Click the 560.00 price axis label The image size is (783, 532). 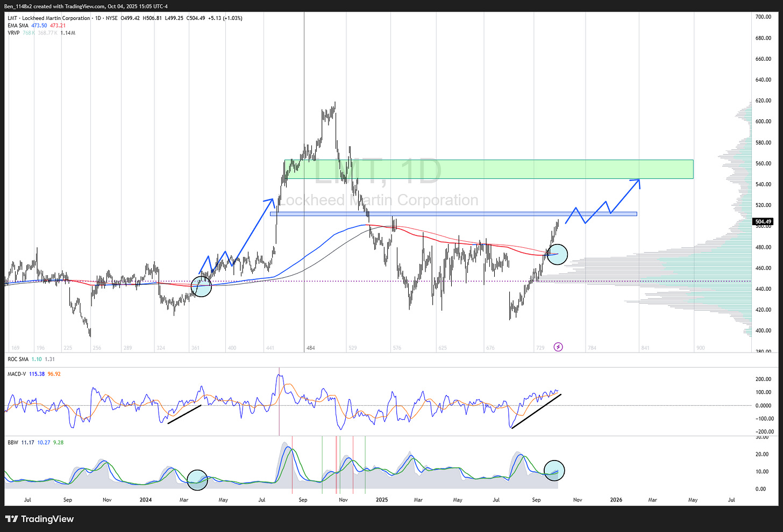tap(764, 163)
